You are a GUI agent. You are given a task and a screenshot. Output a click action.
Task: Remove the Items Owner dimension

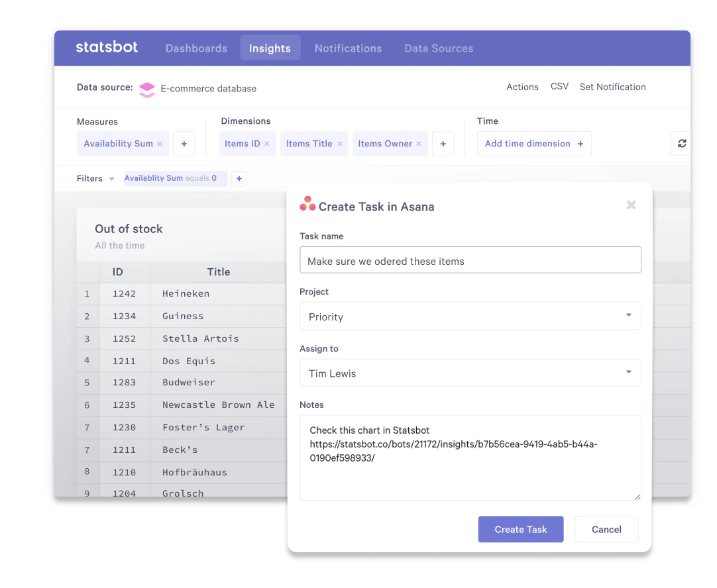coord(418,143)
